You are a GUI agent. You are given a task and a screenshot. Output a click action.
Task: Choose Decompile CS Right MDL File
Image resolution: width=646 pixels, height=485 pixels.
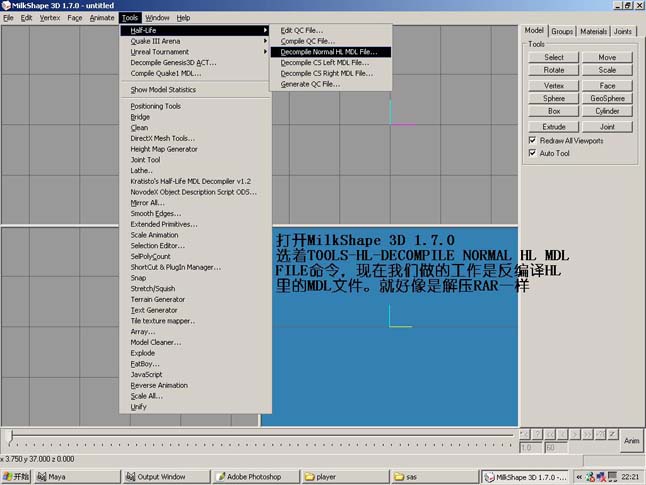point(331,73)
